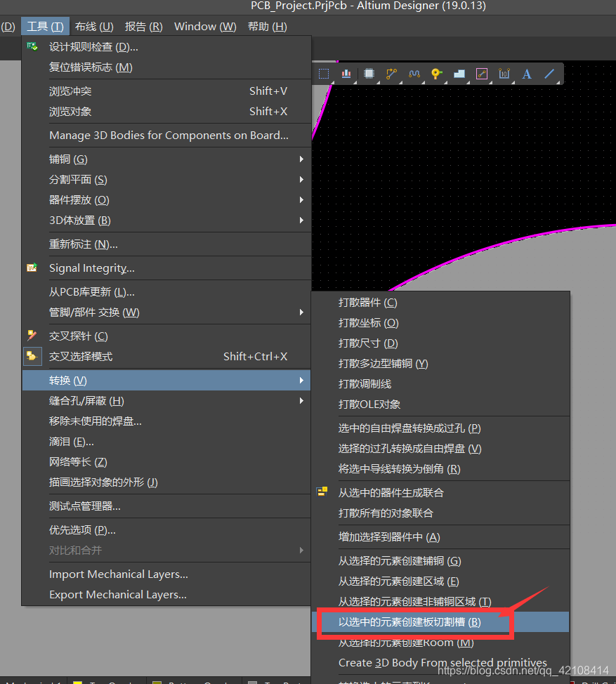Open the 报告 (R) menu
The image size is (616, 684).
143,27
